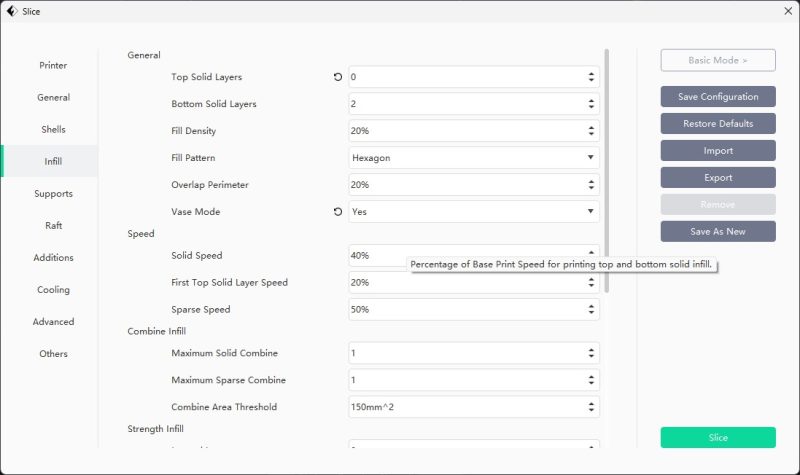
Task: Click the app logo in title bar
Action: coord(11,11)
